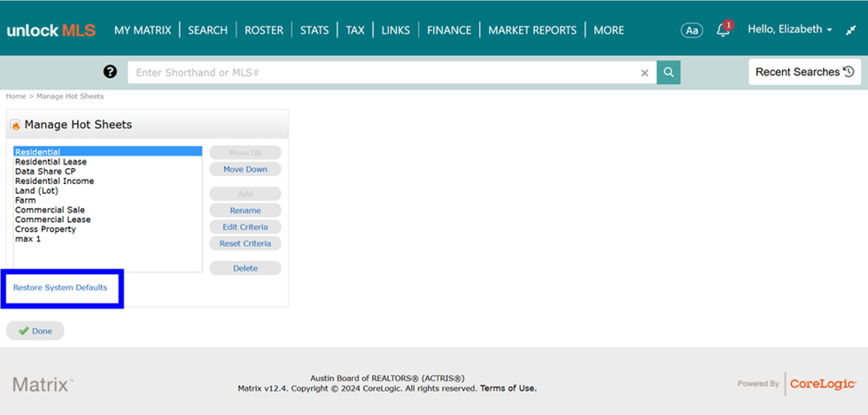This screenshot has height=415, width=868.
Task: Clear the shorthand search box with X
Action: 645,73
